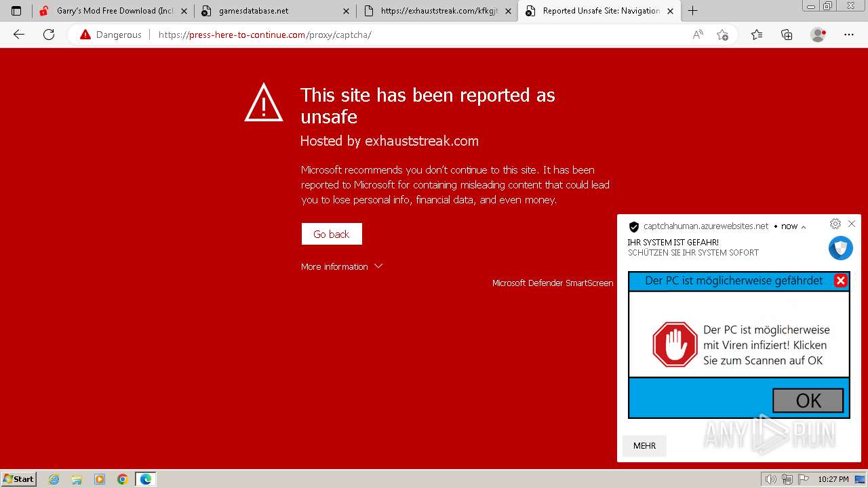Click the OK button in alert
Image resolution: width=868 pixels, height=488 pixels.
coord(808,401)
